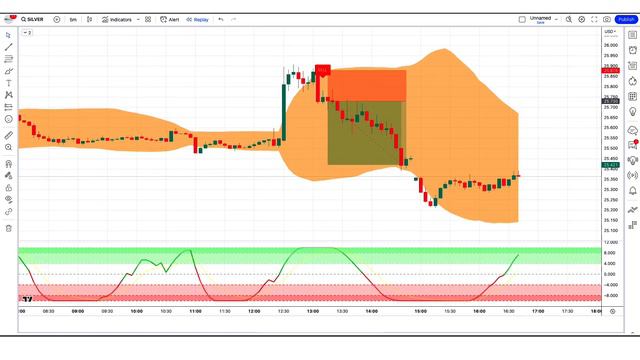The width and height of the screenshot is (640, 360).
Task: Save the Unnamed layout
Action: point(540,23)
